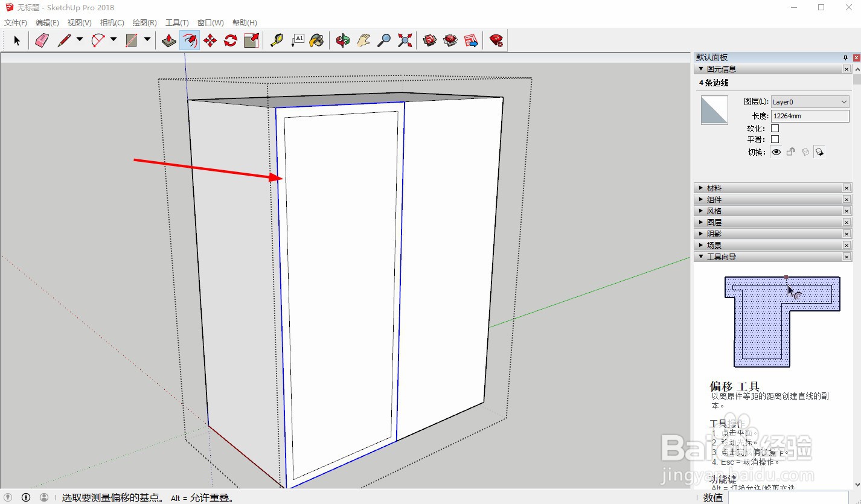Choose the pencil Line tool
This screenshot has height=504, width=861.
pos(64,40)
